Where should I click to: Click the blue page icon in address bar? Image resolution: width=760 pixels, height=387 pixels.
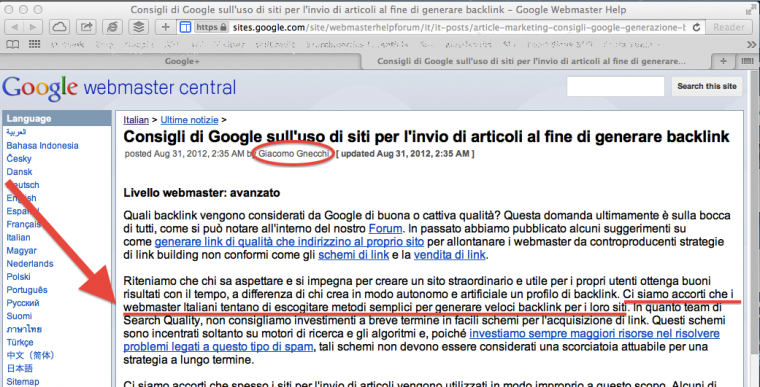point(185,27)
